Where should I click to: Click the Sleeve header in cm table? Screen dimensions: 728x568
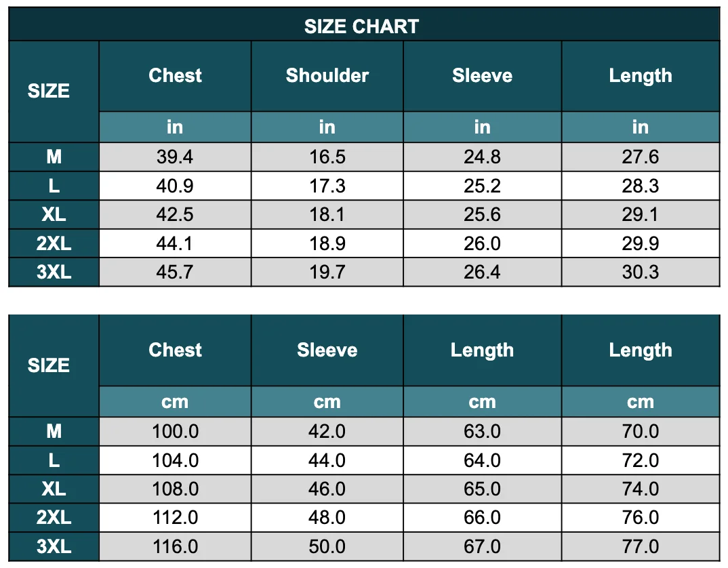(x=327, y=350)
